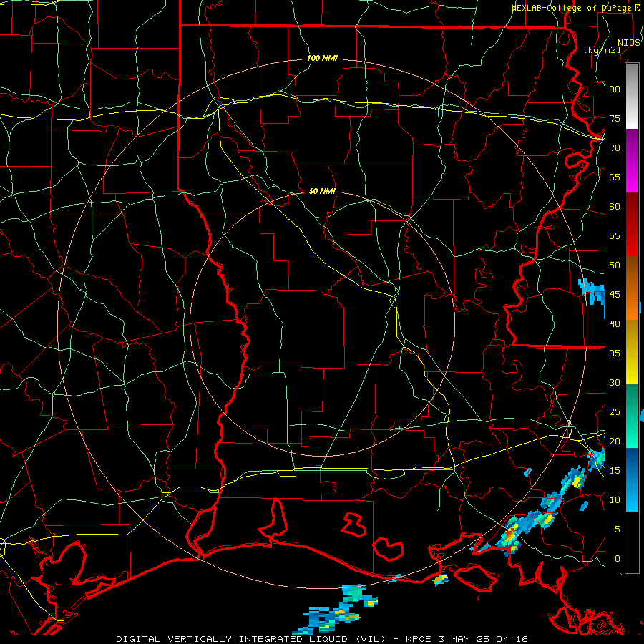The width and height of the screenshot is (644, 644).
Task: Click the 40 value on the color scale
Action: 615,324
